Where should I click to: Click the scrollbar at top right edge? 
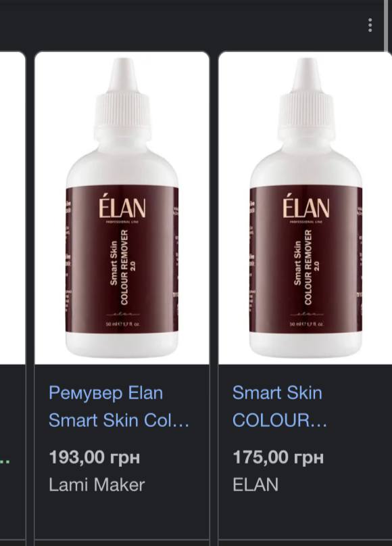click(386, 26)
